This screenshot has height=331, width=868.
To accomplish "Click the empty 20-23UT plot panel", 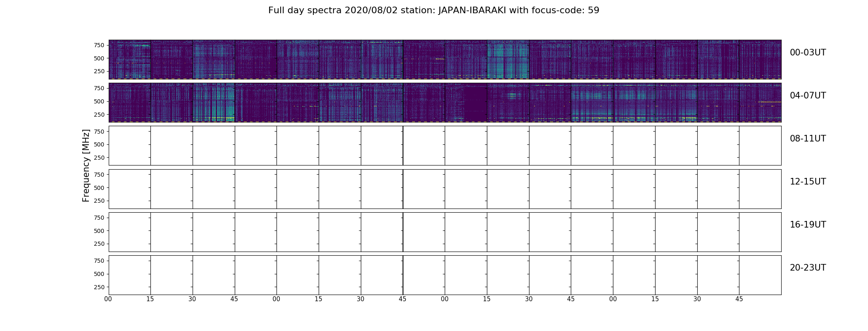I will [445, 275].
